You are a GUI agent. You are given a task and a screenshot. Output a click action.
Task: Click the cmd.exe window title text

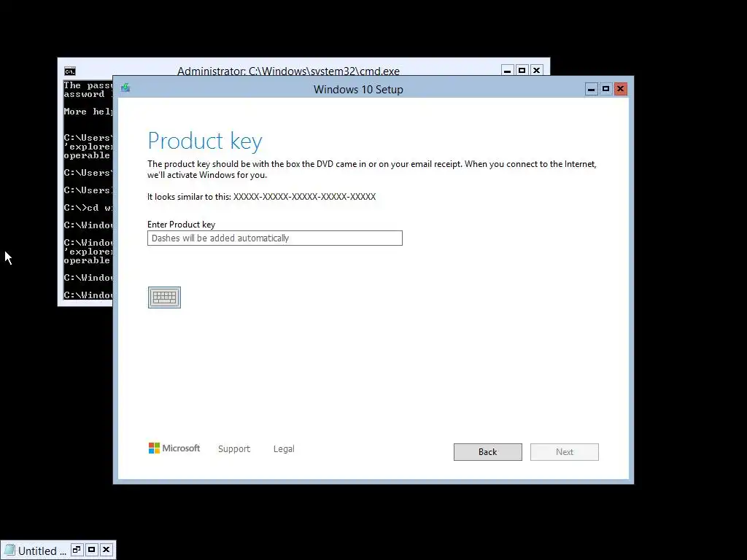[x=288, y=71]
